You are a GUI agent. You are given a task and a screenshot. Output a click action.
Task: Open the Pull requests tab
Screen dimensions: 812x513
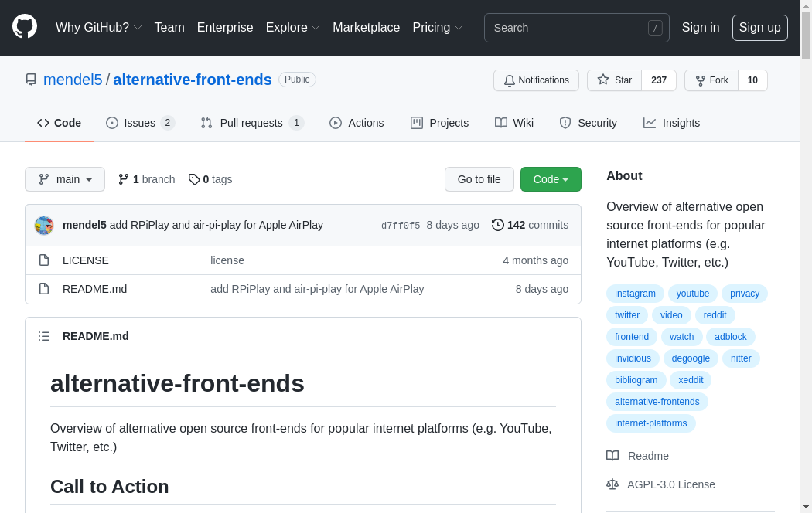(x=251, y=123)
